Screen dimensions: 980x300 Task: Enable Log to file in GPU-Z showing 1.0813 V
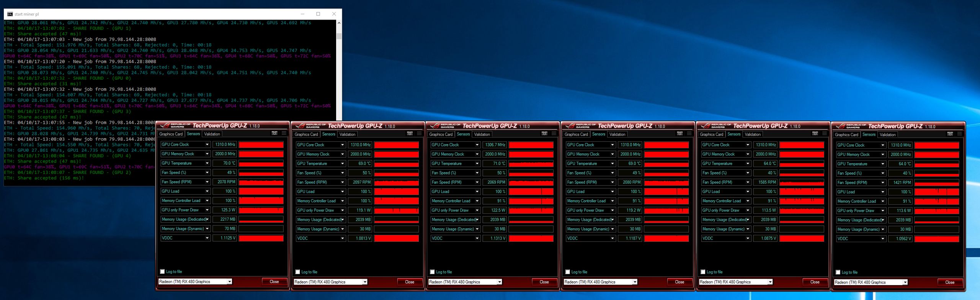[x=297, y=272]
